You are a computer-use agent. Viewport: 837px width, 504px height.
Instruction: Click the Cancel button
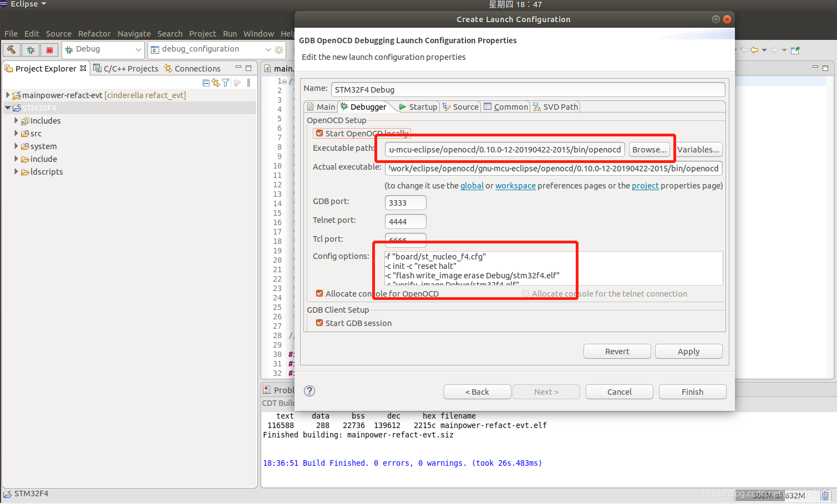click(619, 391)
